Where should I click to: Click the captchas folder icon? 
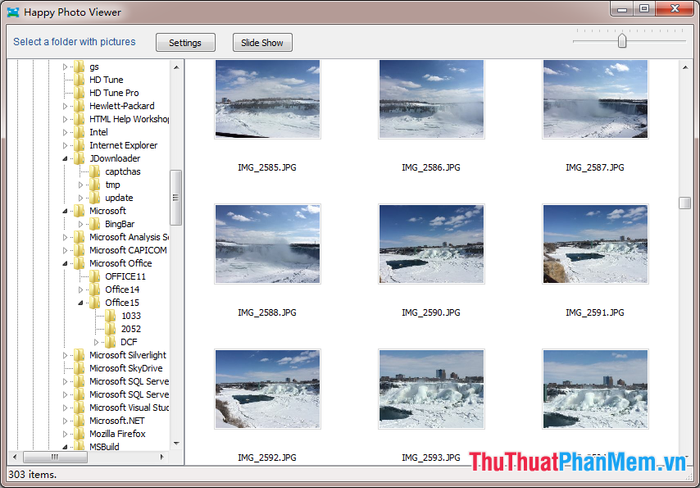[95, 171]
